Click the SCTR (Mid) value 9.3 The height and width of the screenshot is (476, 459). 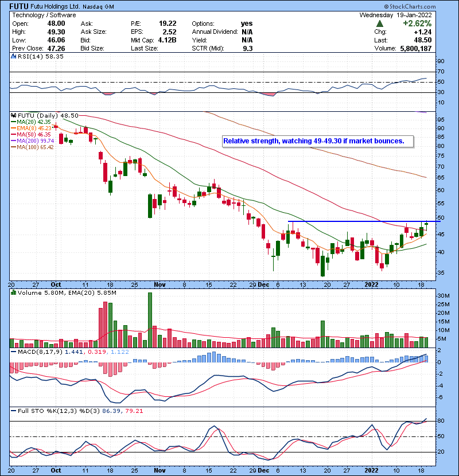[x=248, y=48]
